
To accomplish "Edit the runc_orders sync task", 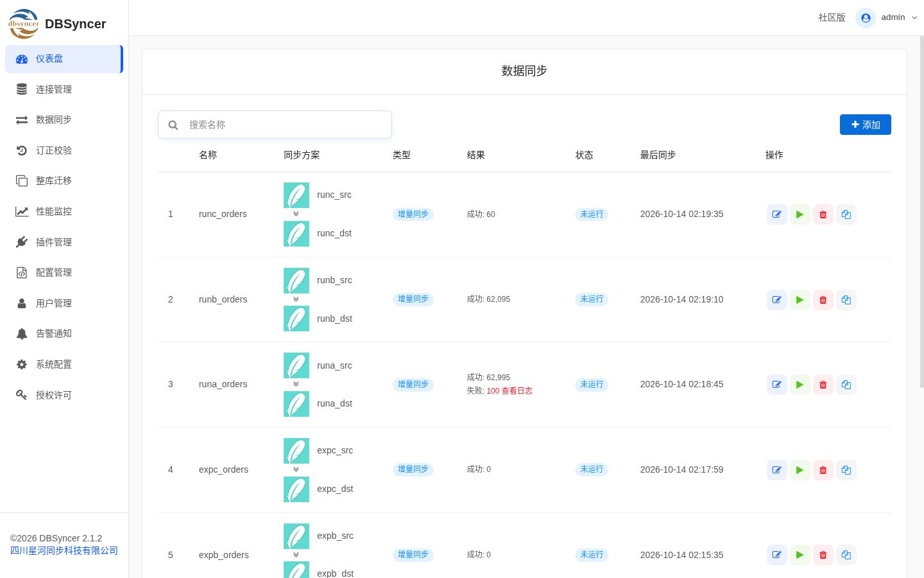I will pyautogui.click(x=777, y=215).
